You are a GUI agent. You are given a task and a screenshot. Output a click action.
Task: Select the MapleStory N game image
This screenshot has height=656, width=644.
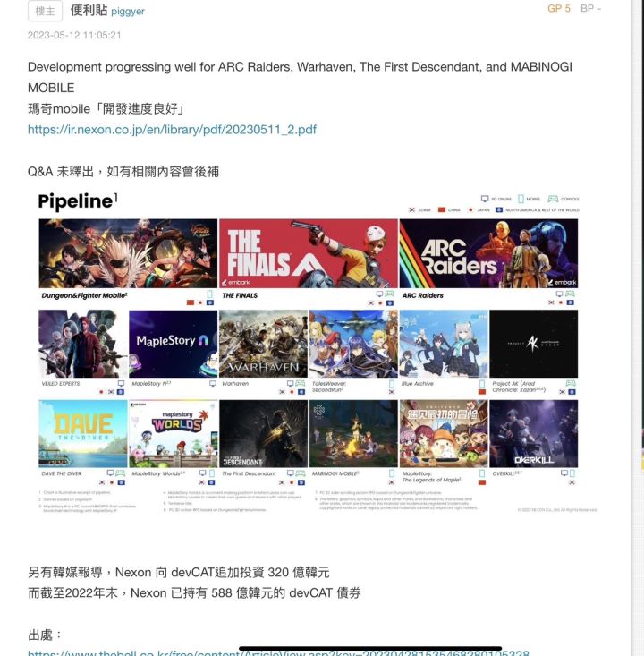pyautogui.click(x=174, y=344)
